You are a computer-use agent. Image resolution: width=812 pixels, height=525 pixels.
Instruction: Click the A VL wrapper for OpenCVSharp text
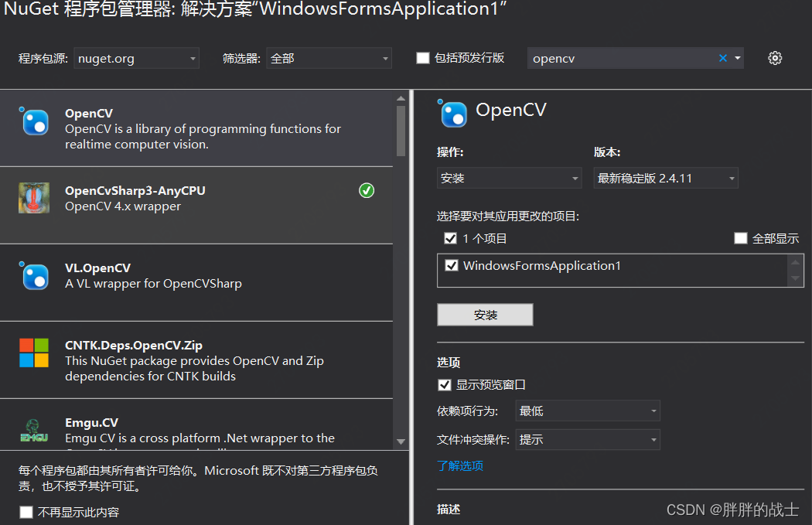[153, 284]
